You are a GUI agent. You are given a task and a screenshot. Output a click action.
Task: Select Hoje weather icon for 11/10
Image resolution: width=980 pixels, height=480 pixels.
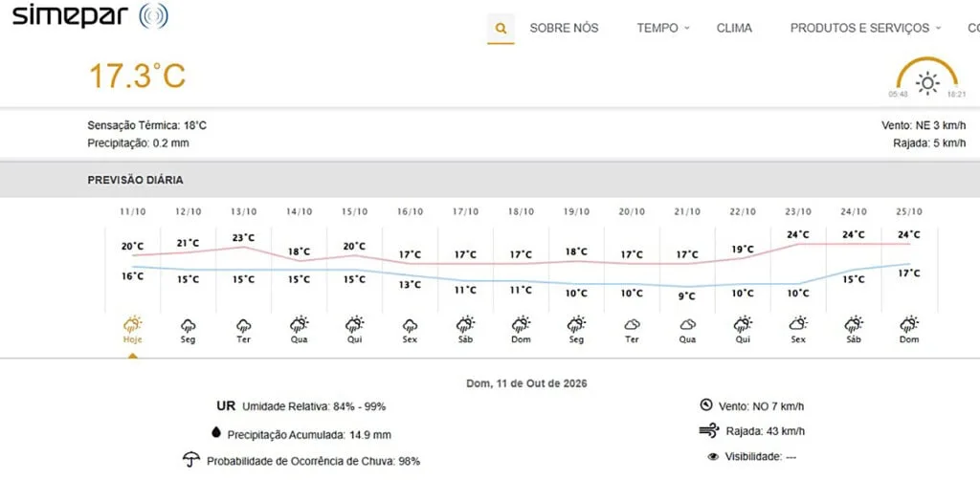pyautogui.click(x=132, y=324)
